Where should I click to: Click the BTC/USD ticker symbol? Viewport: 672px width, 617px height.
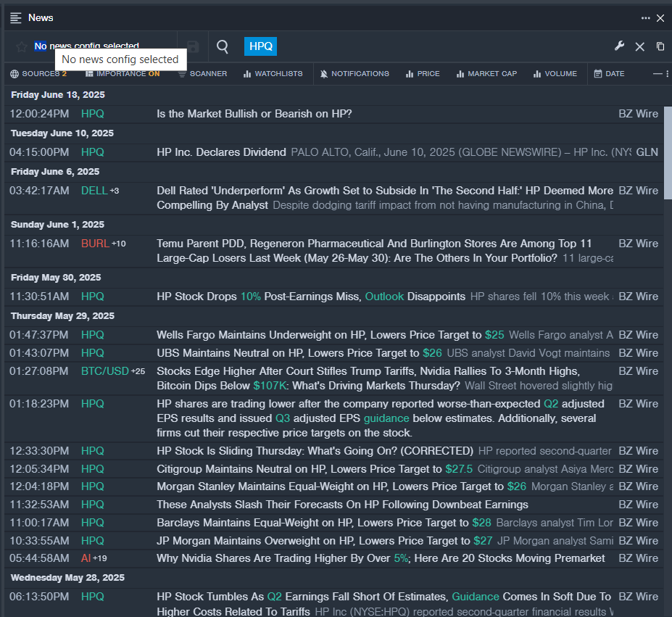pyautogui.click(x=105, y=371)
